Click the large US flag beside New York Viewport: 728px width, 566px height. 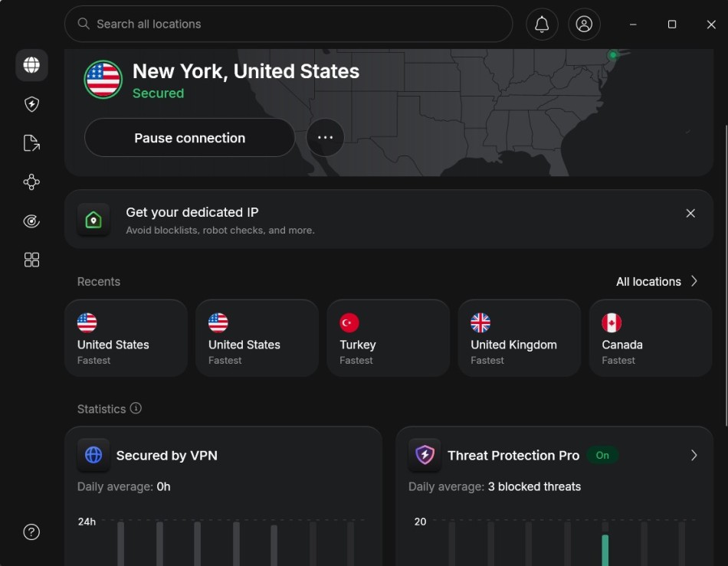[x=103, y=80]
